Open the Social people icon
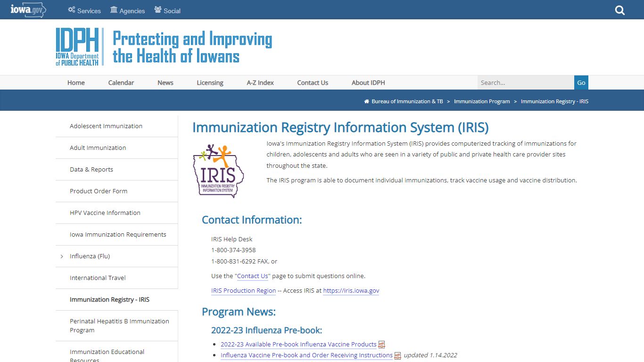 tap(158, 9)
